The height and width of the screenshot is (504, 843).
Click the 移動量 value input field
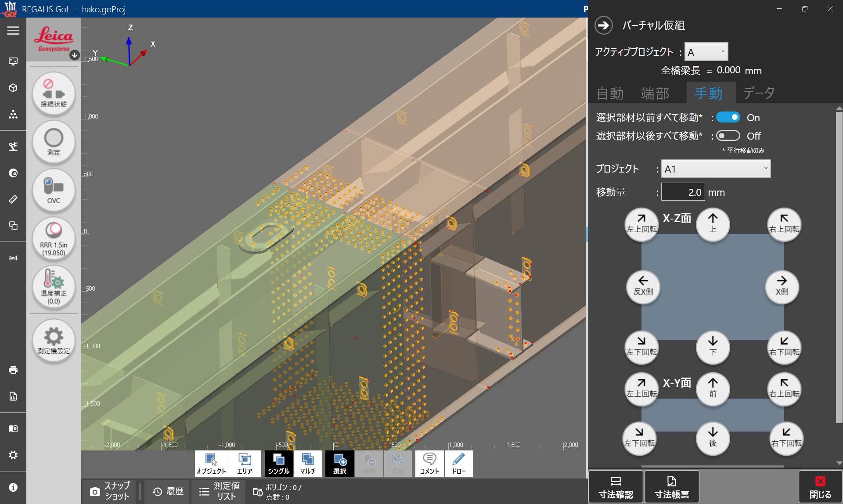click(x=683, y=192)
